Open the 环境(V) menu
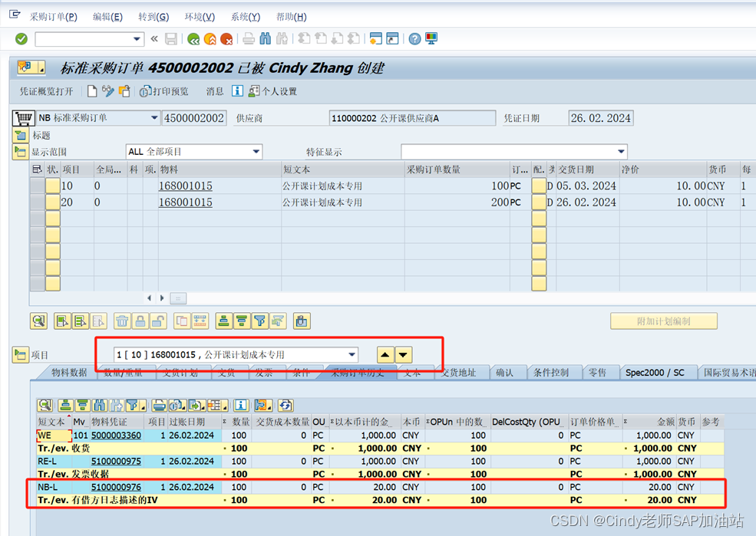The width and height of the screenshot is (756, 536). pyautogui.click(x=200, y=17)
